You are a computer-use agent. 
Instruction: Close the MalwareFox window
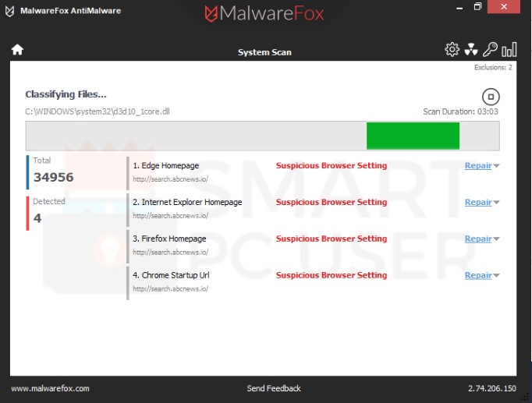click(x=504, y=6)
